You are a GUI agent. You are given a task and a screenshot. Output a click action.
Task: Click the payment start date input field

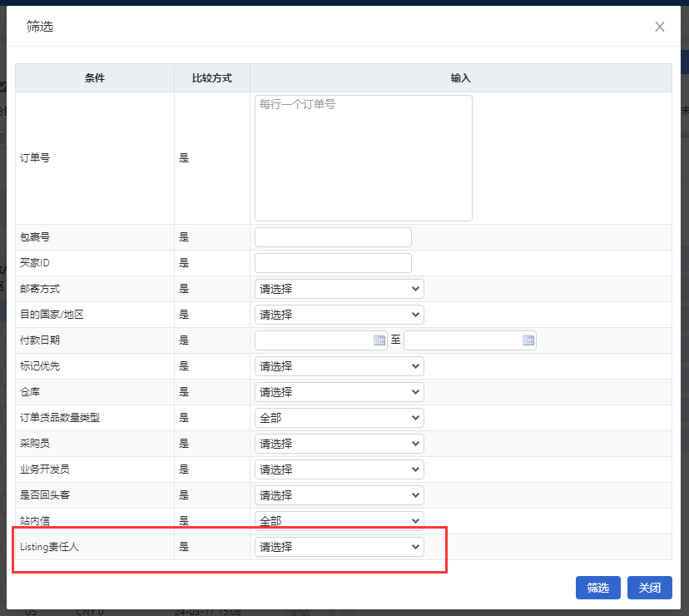click(314, 340)
